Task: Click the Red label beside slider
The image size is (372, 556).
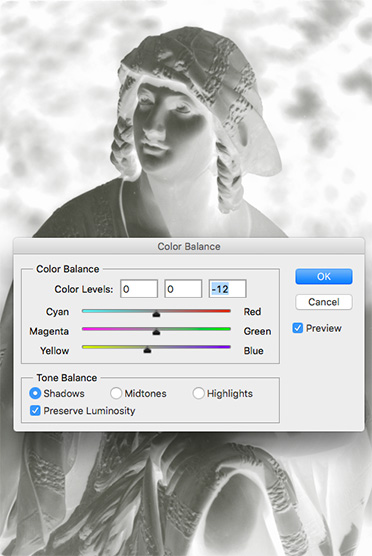Action: pos(252,312)
